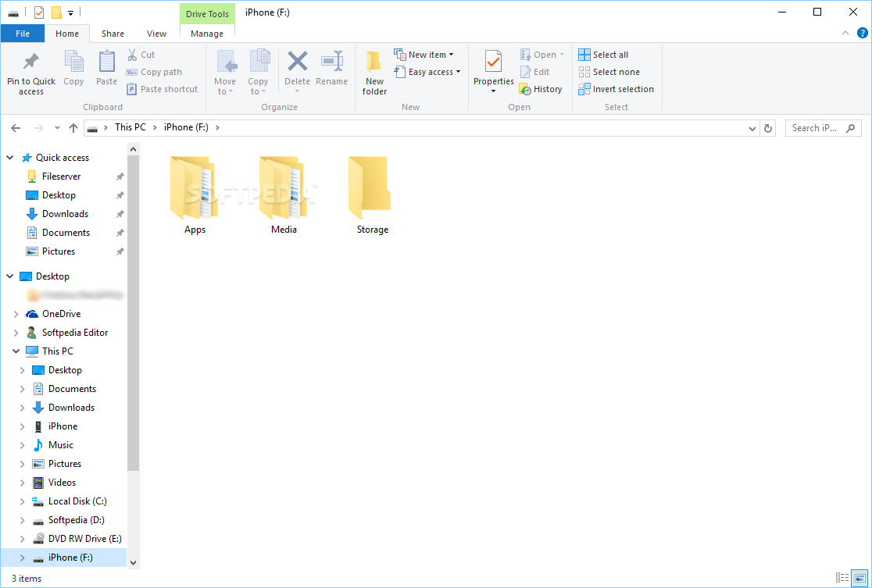Expand the DVD RW Drive (E:) node
The image size is (872, 588).
tap(22, 539)
